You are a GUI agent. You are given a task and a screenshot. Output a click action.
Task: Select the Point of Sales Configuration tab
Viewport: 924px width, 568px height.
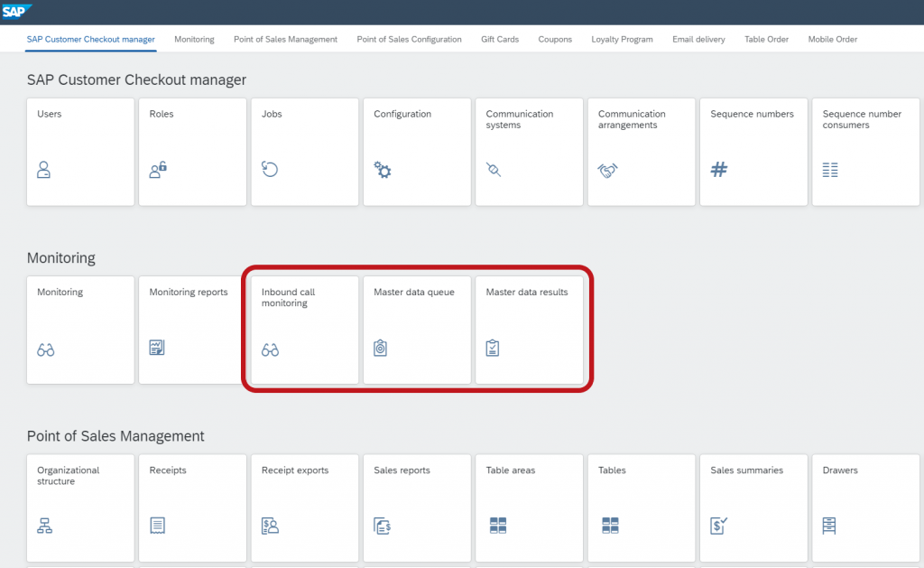409,40
